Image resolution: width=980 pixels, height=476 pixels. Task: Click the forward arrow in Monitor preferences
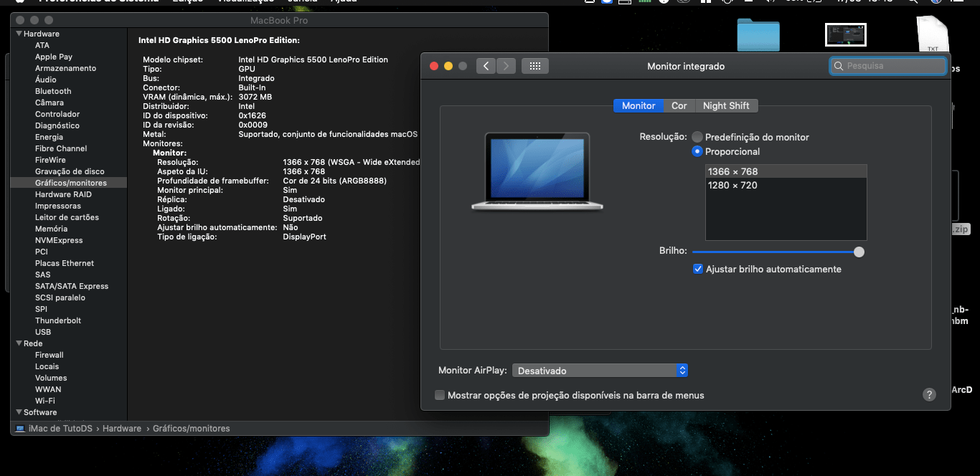coord(507,66)
